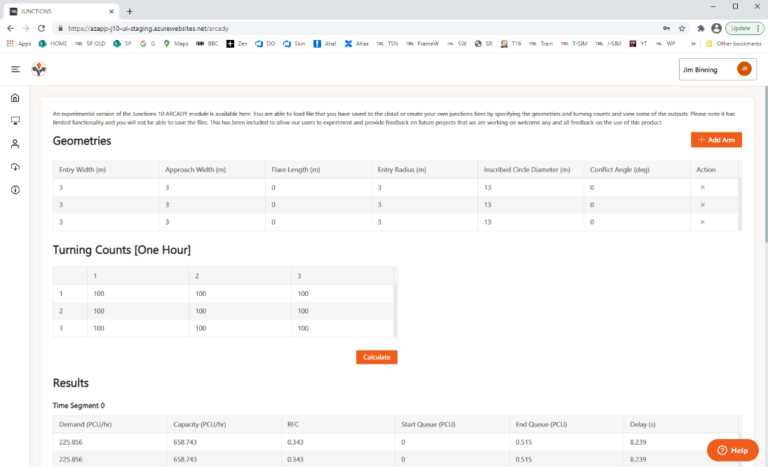The image size is (768, 467).
Task: Open the user profile sidebar icon
Action: [x=15, y=144]
